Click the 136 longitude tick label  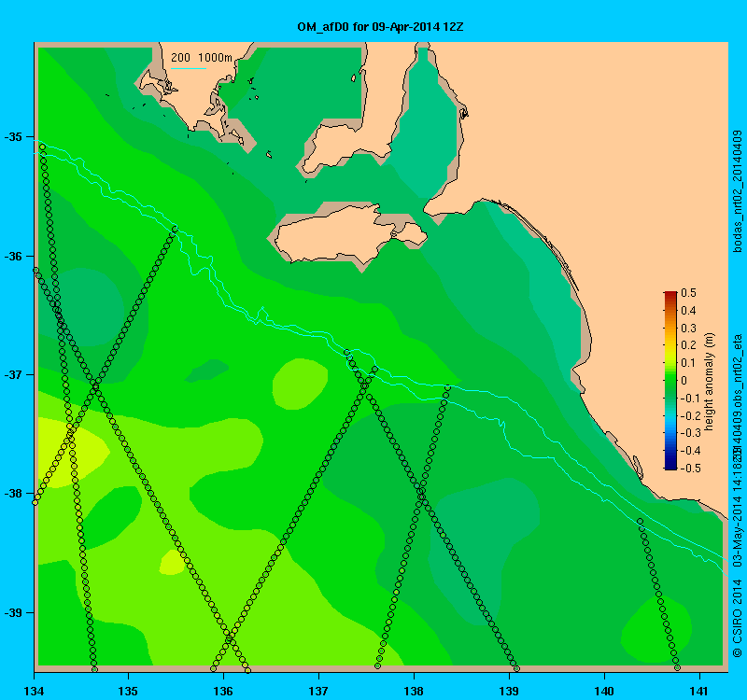click(223, 691)
